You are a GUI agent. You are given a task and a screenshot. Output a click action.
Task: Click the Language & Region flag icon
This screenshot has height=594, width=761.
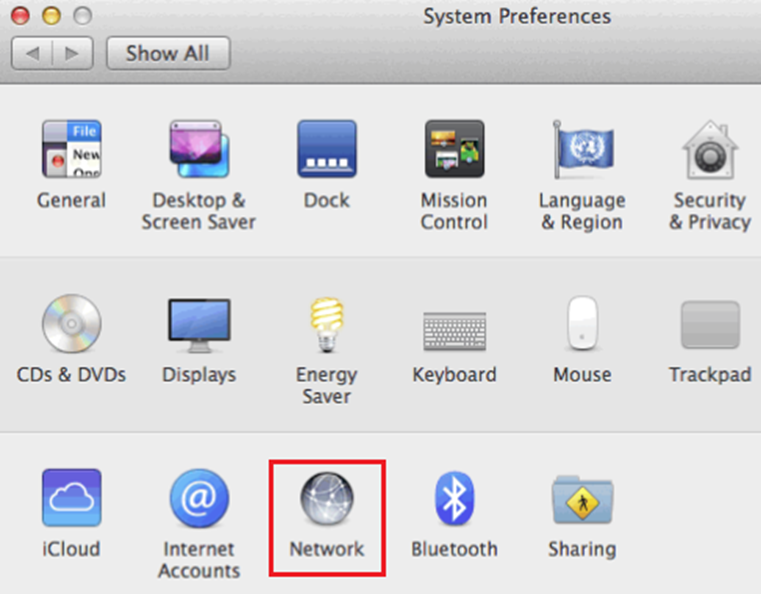click(582, 150)
